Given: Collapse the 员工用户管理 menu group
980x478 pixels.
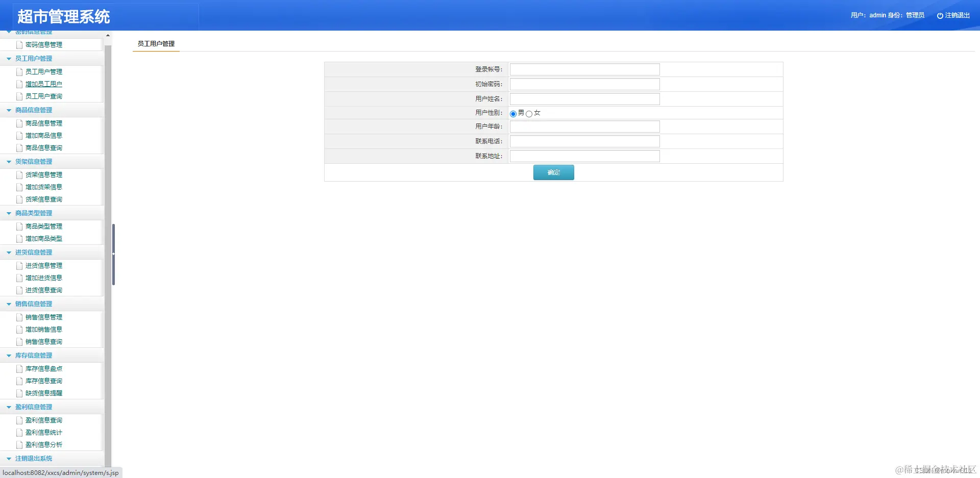Looking at the screenshot, I should (x=9, y=59).
